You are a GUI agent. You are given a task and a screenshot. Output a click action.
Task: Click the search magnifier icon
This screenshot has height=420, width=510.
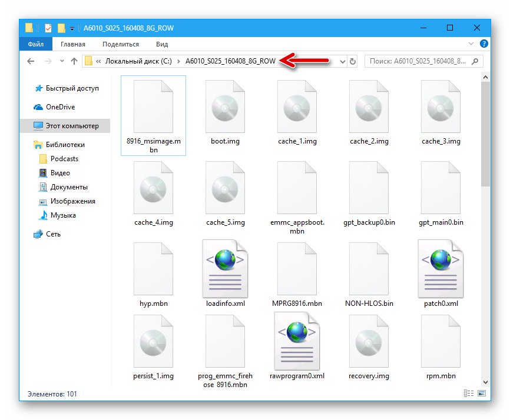pyautogui.click(x=475, y=61)
